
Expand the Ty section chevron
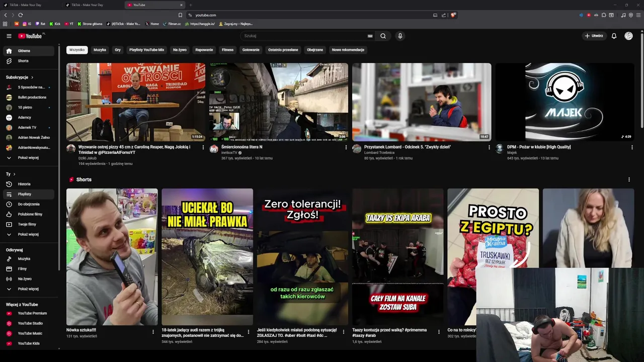pos(14,174)
